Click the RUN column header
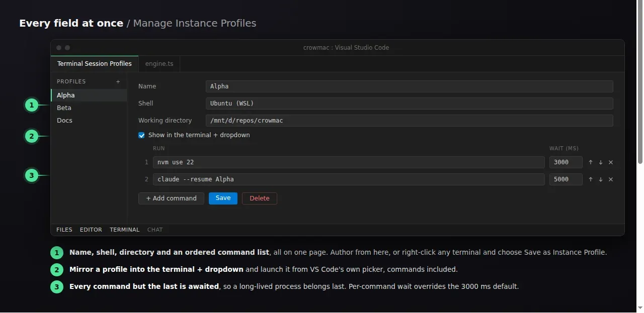This screenshot has width=644, height=313. 159,149
